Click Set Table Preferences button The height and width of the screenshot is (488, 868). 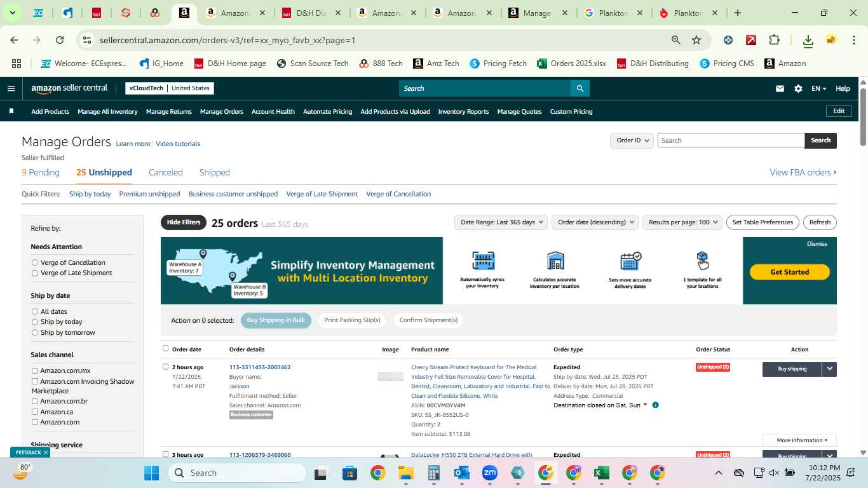tap(763, 222)
